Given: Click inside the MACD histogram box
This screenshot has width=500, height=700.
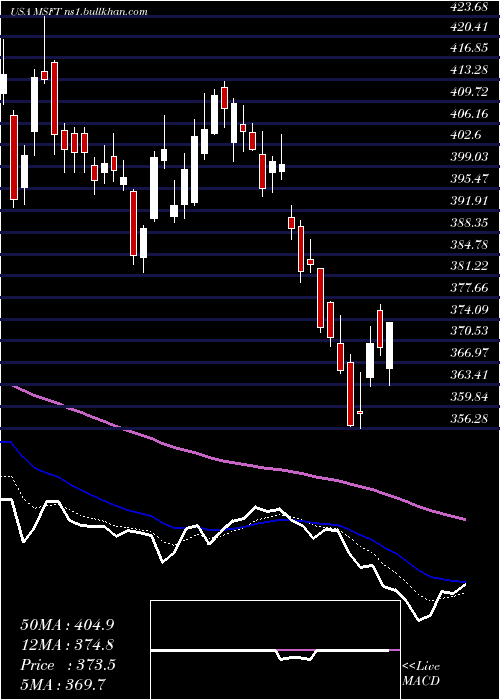Looking at the screenshot, I should point(275,650).
